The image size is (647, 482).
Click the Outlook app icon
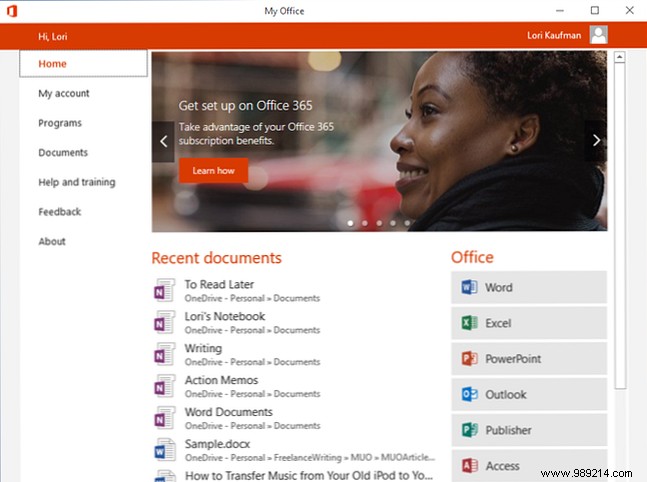[469, 394]
